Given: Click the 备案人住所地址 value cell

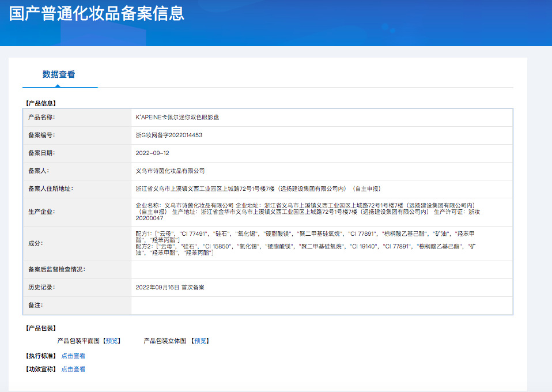Looking at the screenshot, I should 322,189.
